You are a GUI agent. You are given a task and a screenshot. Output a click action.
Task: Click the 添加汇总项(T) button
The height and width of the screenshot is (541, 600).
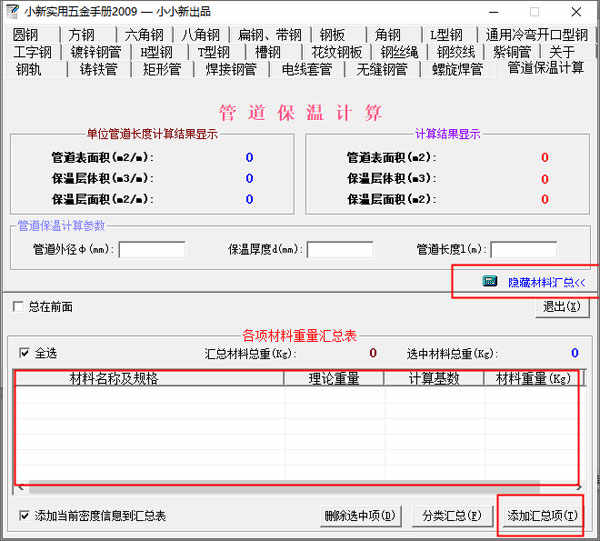tap(542, 516)
